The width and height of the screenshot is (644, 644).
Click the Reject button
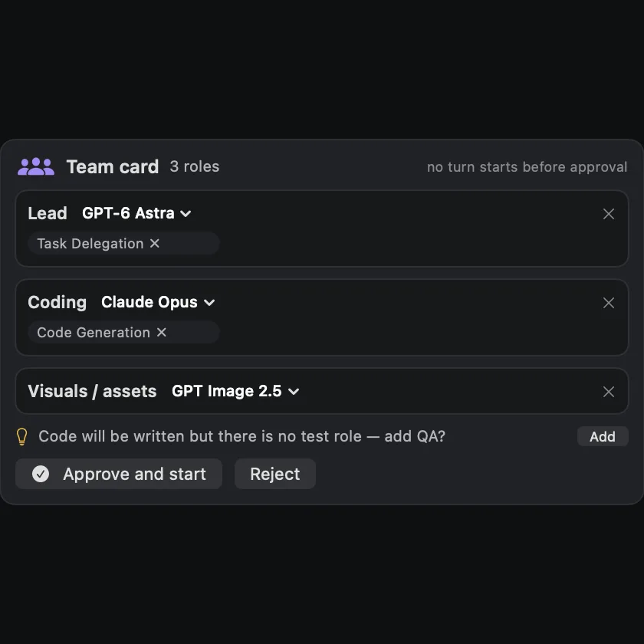click(x=274, y=474)
